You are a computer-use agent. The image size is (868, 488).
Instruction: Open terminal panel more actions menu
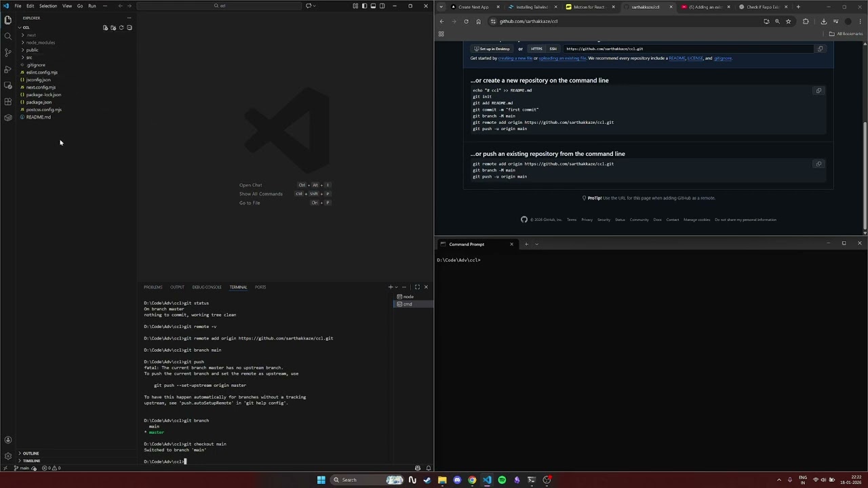[404, 287]
